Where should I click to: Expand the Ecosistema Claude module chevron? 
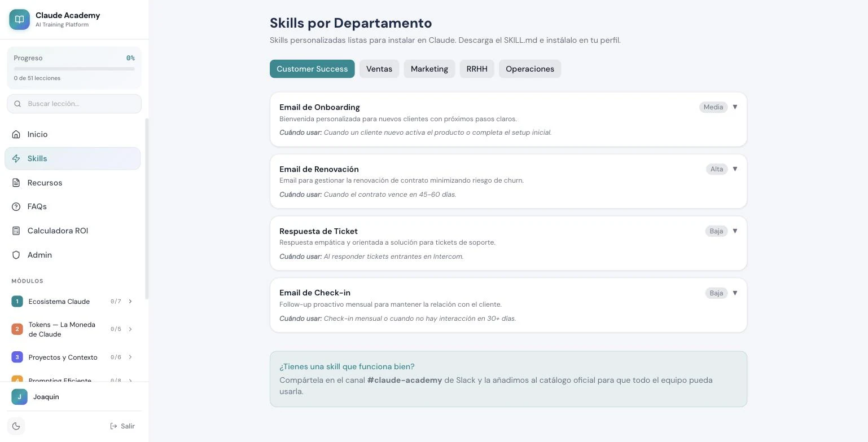[130, 302]
